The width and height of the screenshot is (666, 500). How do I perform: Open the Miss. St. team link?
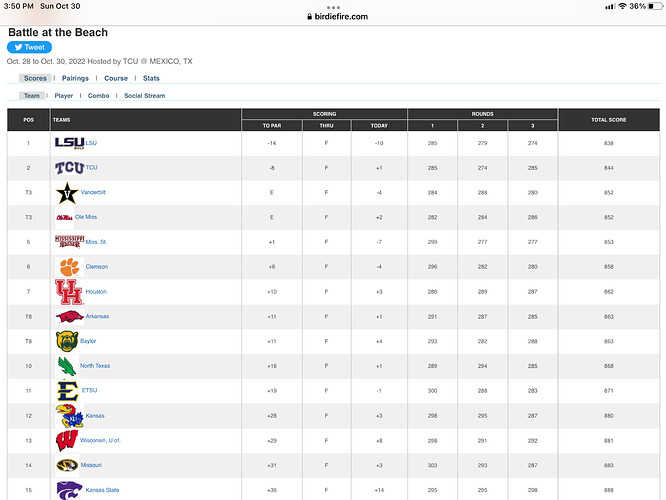(x=96, y=242)
